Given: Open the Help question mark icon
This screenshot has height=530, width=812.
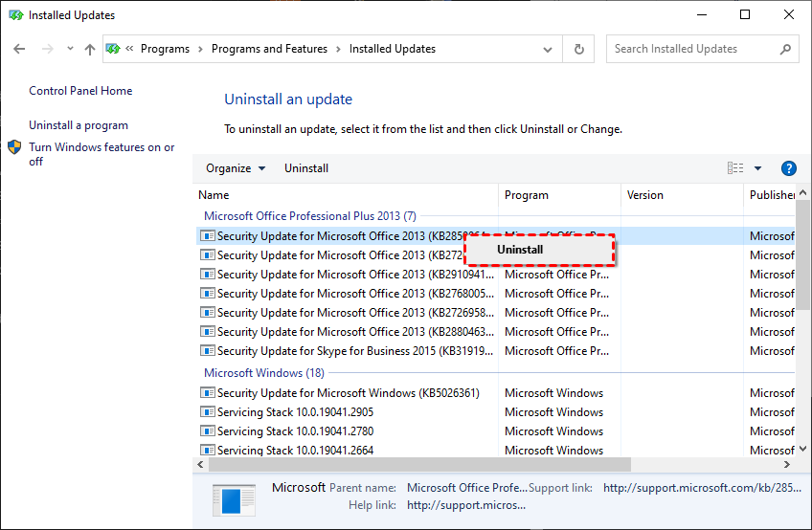Looking at the screenshot, I should tap(789, 168).
